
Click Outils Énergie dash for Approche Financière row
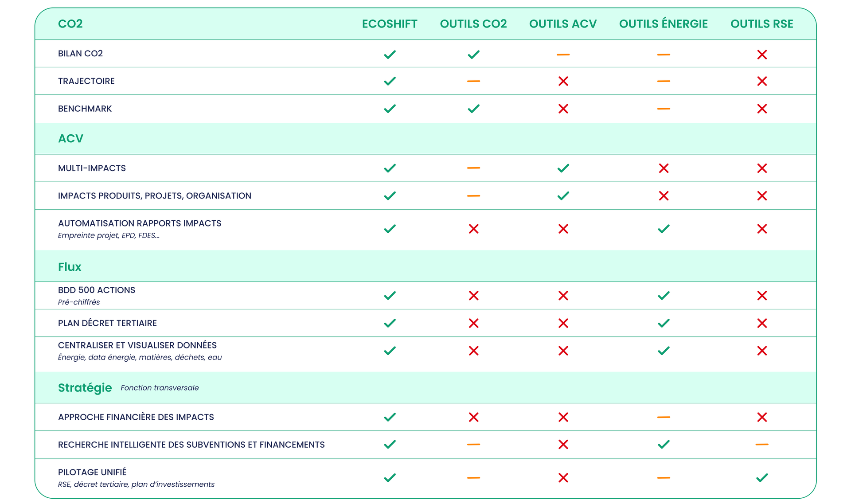[x=664, y=417]
